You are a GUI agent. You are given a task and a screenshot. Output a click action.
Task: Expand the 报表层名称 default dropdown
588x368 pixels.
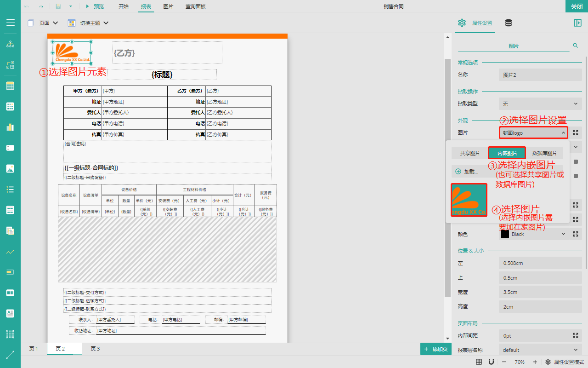click(x=540, y=350)
